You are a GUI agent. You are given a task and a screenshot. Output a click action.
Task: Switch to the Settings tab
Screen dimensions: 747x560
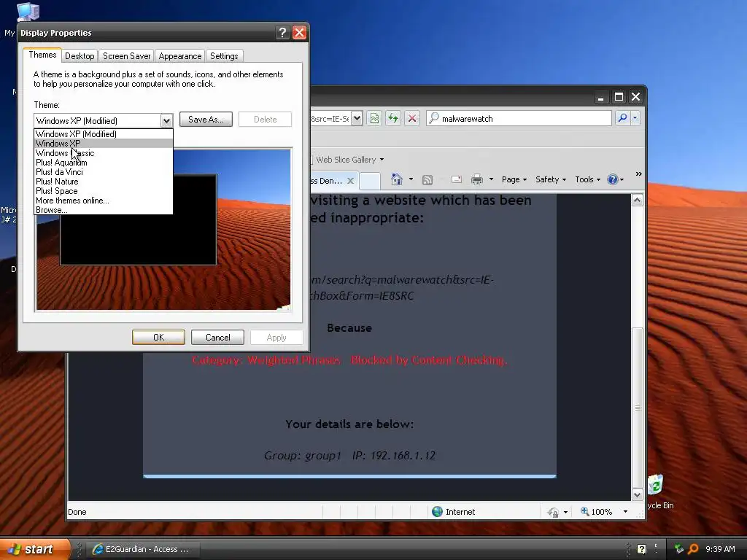pos(224,56)
